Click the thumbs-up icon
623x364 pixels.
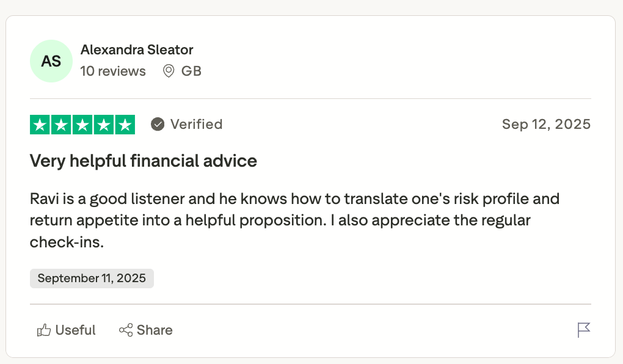44,330
